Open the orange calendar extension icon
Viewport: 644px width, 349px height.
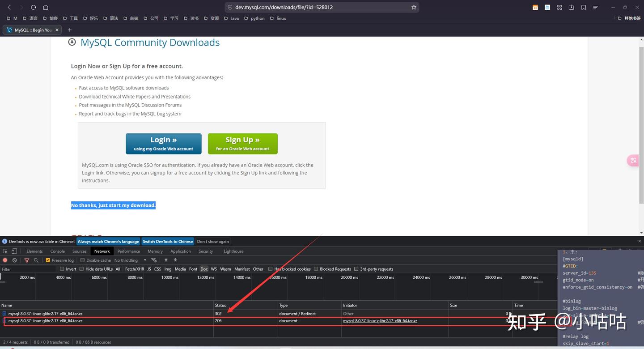click(535, 7)
